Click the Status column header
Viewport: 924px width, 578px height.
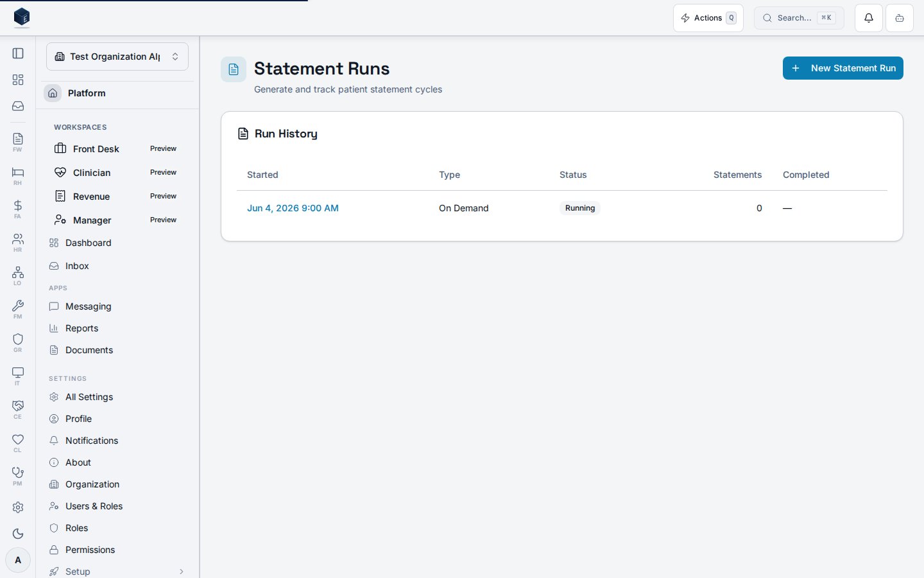(573, 175)
